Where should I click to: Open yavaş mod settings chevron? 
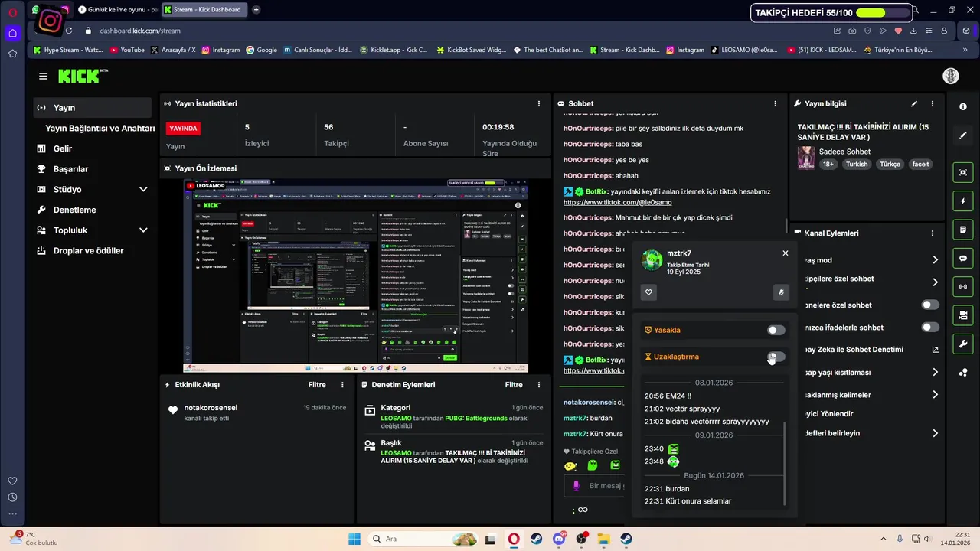coord(935,260)
